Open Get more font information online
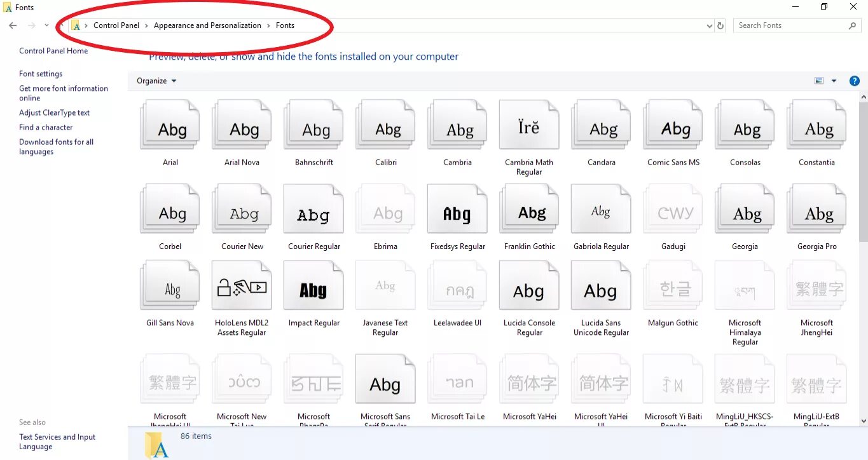 [x=64, y=93]
